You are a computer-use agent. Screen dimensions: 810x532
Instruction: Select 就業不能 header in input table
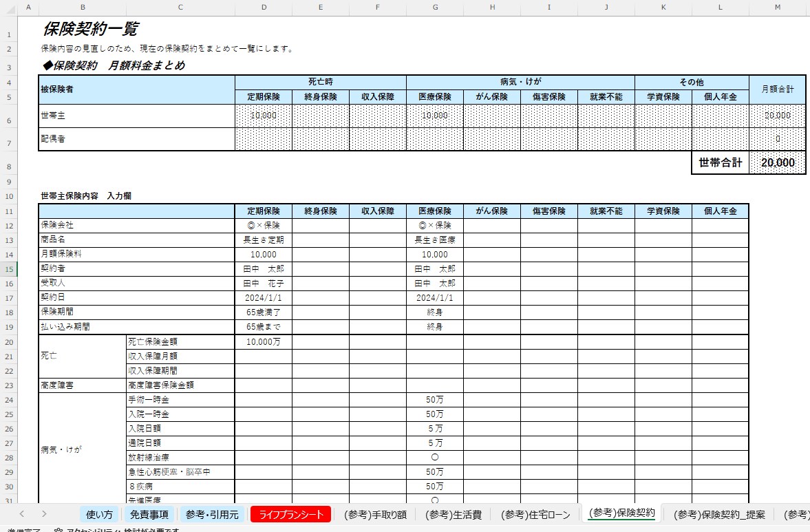[x=606, y=211]
